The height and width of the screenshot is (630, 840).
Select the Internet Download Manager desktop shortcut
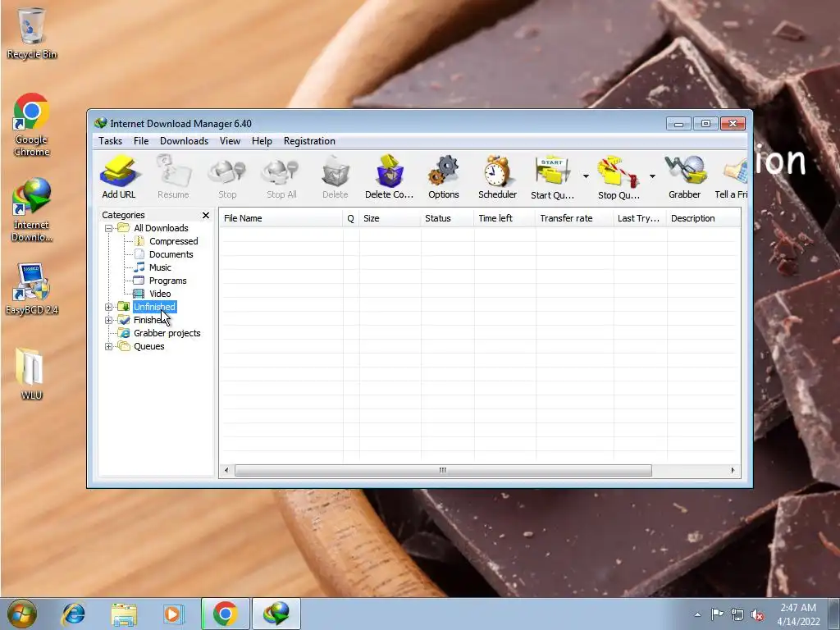32,210
